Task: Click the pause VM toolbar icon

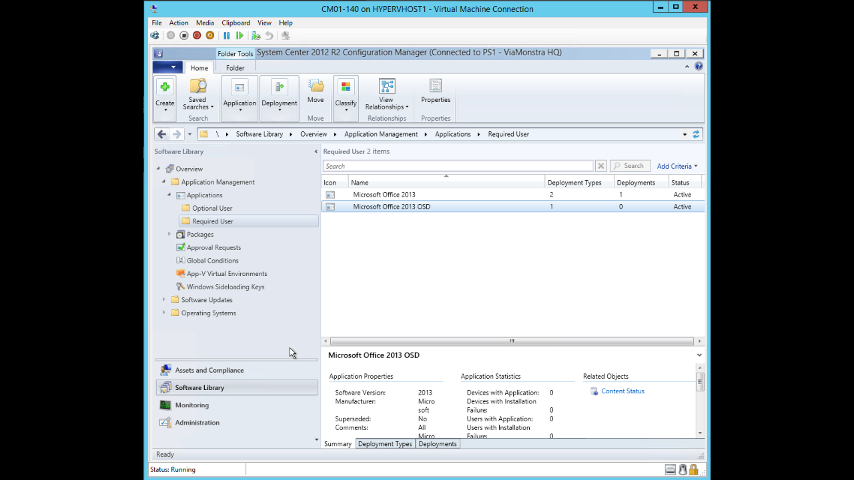Action: 227,35
